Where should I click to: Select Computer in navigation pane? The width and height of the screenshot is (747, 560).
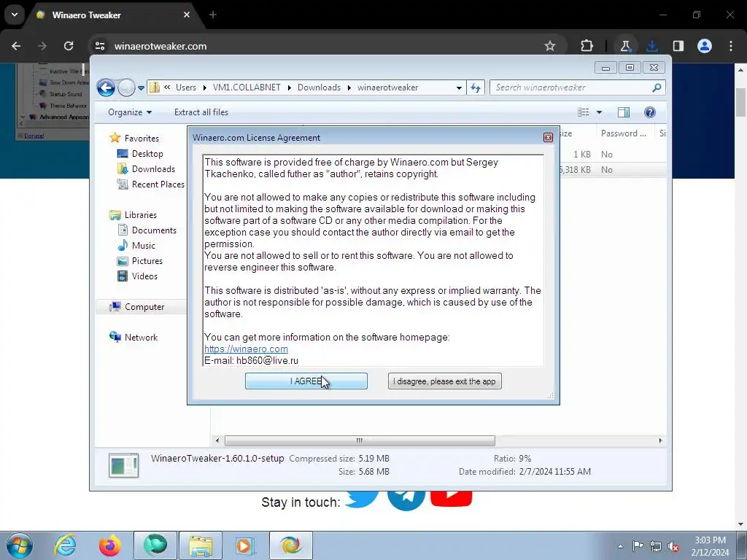[x=144, y=307]
